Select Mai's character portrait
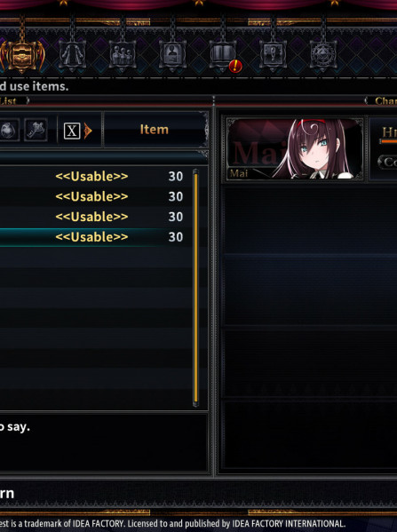The image size is (397, 532). coord(295,149)
